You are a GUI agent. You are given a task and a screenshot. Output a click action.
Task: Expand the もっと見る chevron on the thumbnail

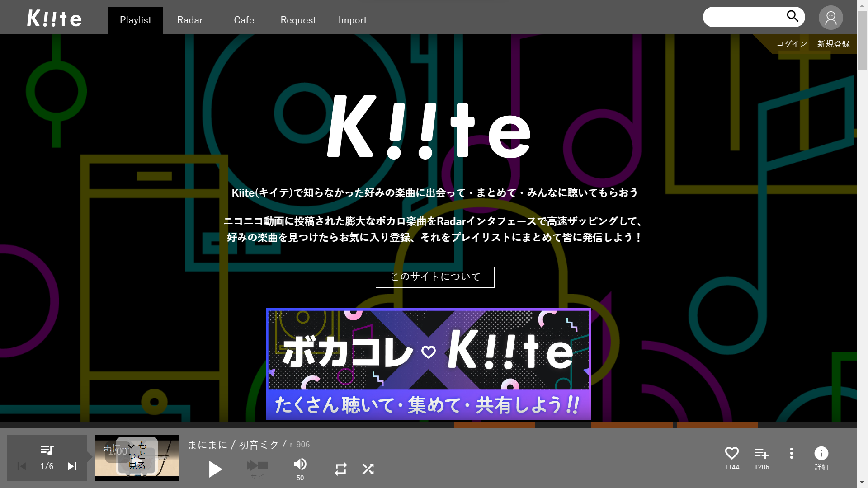[130, 446]
